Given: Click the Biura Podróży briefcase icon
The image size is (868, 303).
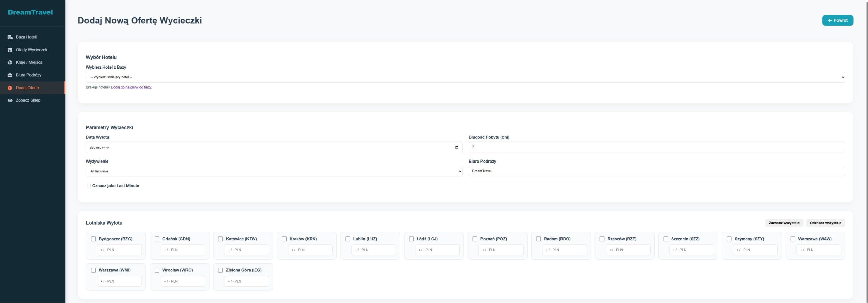Looking at the screenshot, I should coord(10,75).
